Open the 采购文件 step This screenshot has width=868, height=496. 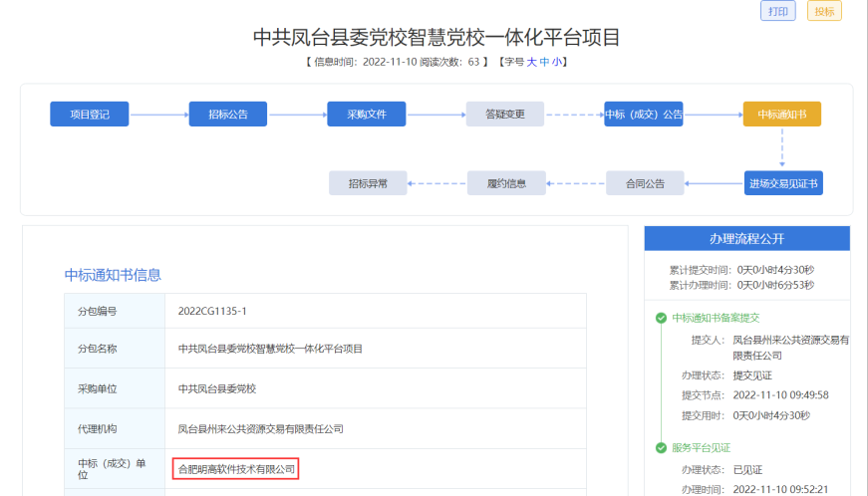click(367, 114)
